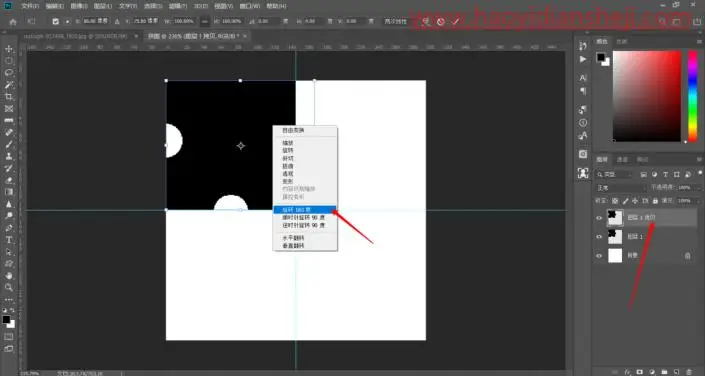
Task: Hide the top copy layer via eye icon
Action: point(599,218)
